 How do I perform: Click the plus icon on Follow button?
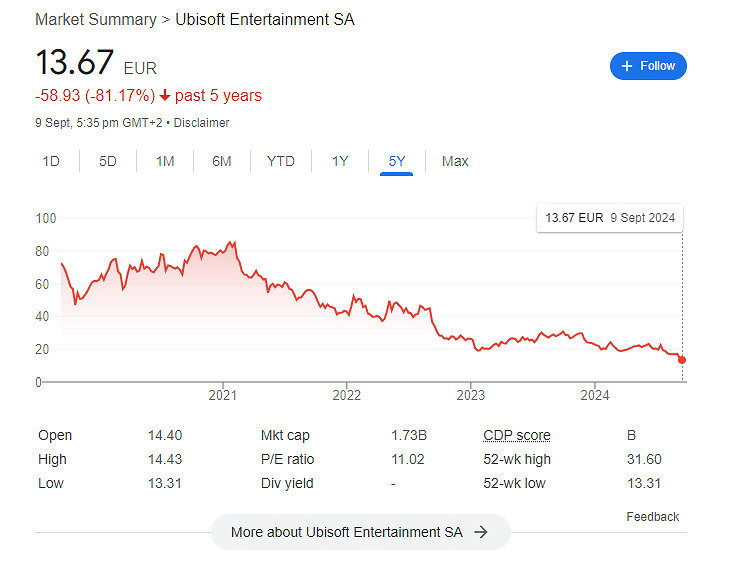click(x=627, y=66)
